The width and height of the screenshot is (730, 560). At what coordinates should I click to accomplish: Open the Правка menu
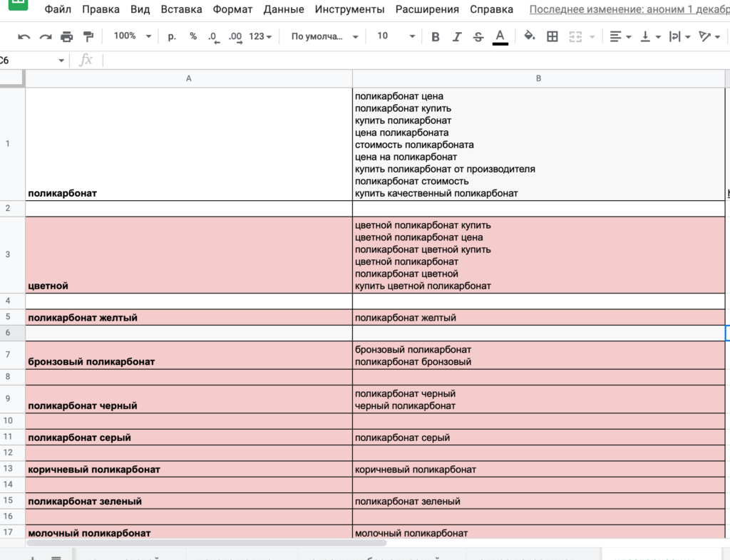[x=101, y=9]
